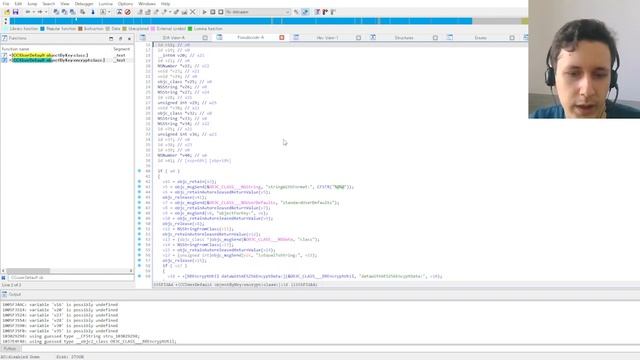Open the Jump menu

coord(32,4)
